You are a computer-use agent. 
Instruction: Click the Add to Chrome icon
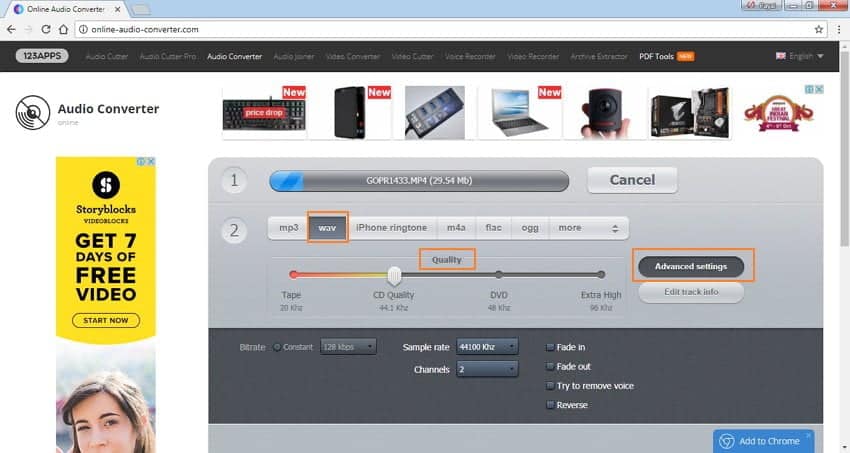726,441
